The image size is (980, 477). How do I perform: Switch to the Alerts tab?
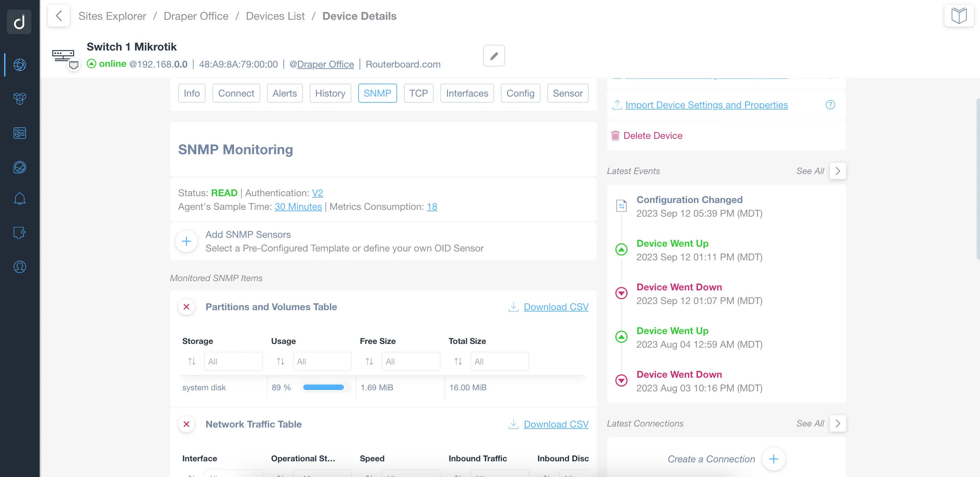coord(284,93)
